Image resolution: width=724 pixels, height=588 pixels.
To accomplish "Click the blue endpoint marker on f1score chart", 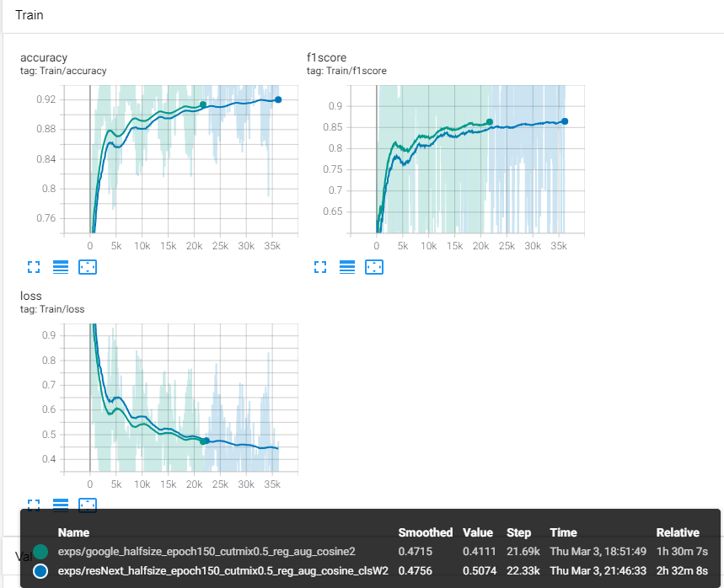I will click(565, 121).
